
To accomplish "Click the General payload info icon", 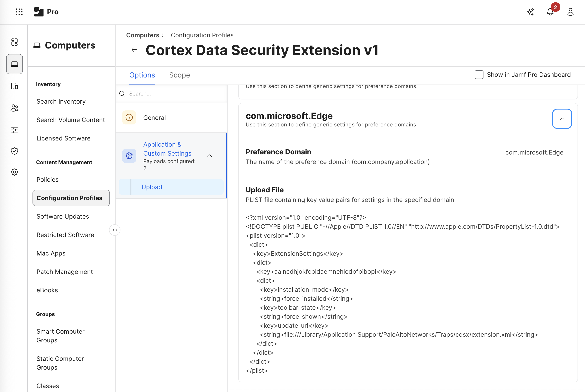I will (x=129, y=117).
